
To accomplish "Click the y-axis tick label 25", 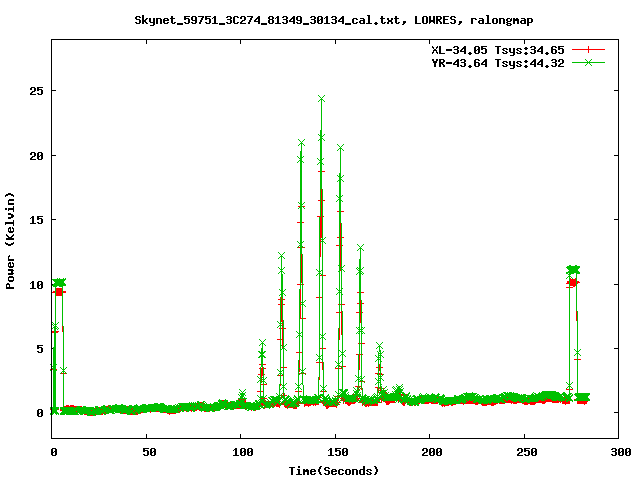I will click(x=36, y=91).
